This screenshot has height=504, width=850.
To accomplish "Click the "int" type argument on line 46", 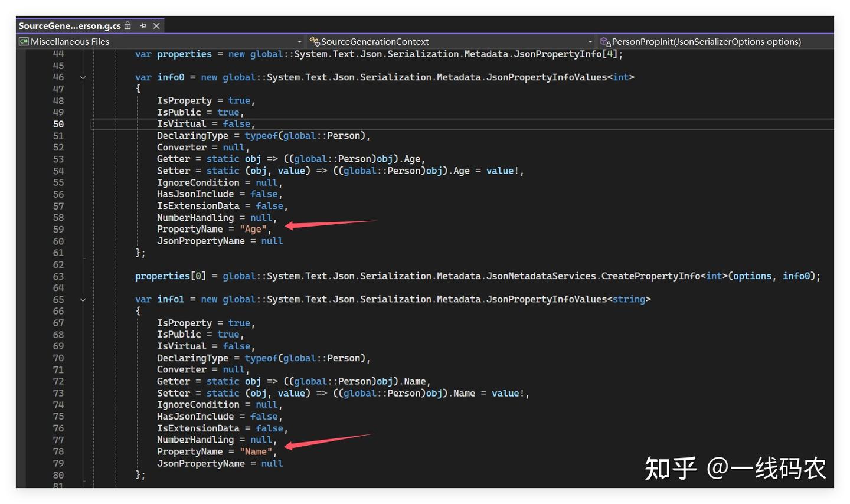I will pos(621,77).
